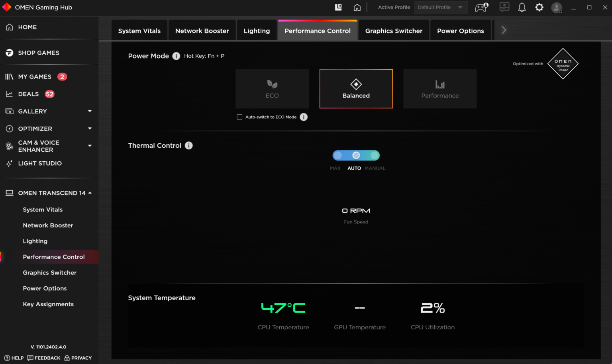
Task: Click the Performance mode bar-chart icon
Action: coord(439,84)
